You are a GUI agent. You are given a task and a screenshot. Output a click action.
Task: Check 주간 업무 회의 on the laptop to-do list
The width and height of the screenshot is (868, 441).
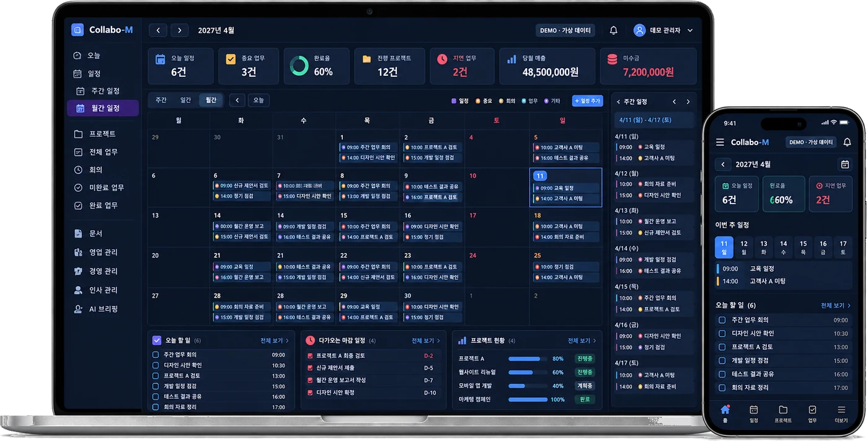click(156, 355)
